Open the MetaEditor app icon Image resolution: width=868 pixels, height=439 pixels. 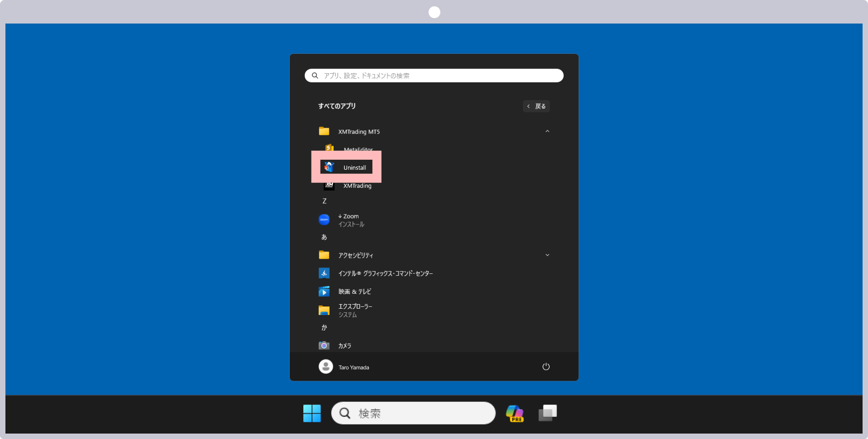click(x=330, y=148)
